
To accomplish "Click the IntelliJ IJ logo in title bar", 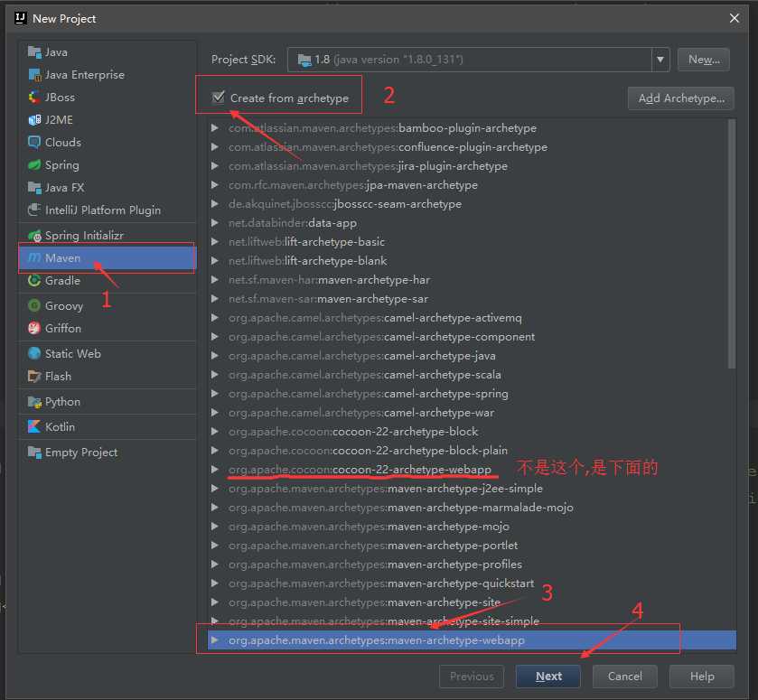I will coord(20,18).
